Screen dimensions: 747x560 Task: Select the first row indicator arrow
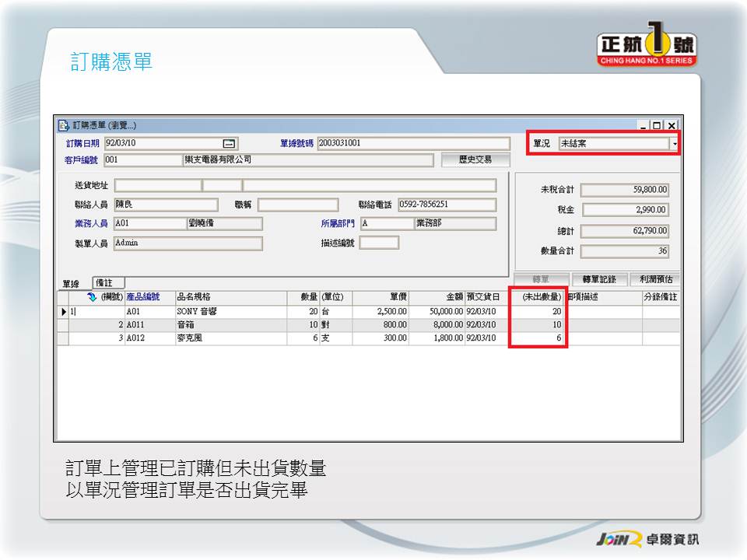pos(63,312)
